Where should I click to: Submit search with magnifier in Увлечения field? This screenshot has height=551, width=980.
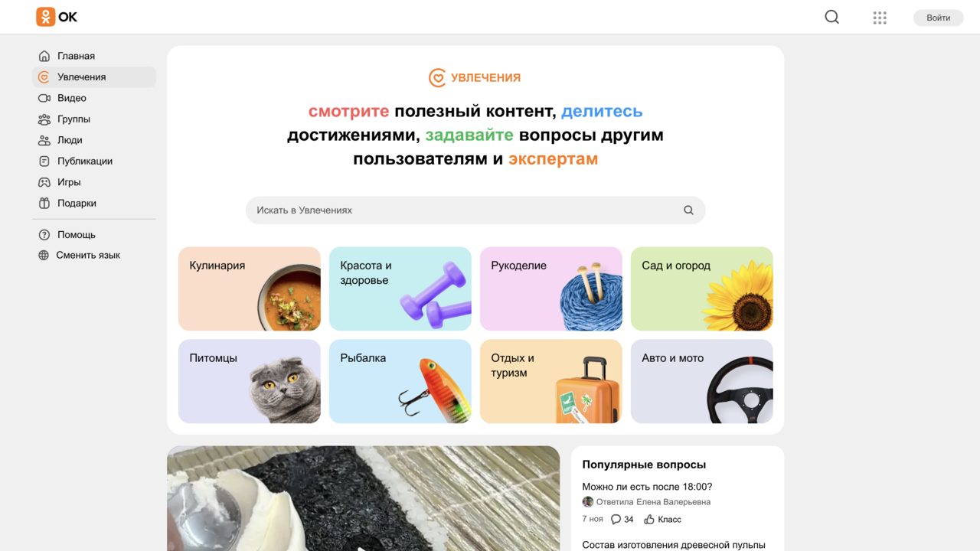pyautogui.click(x=688, y=210)
